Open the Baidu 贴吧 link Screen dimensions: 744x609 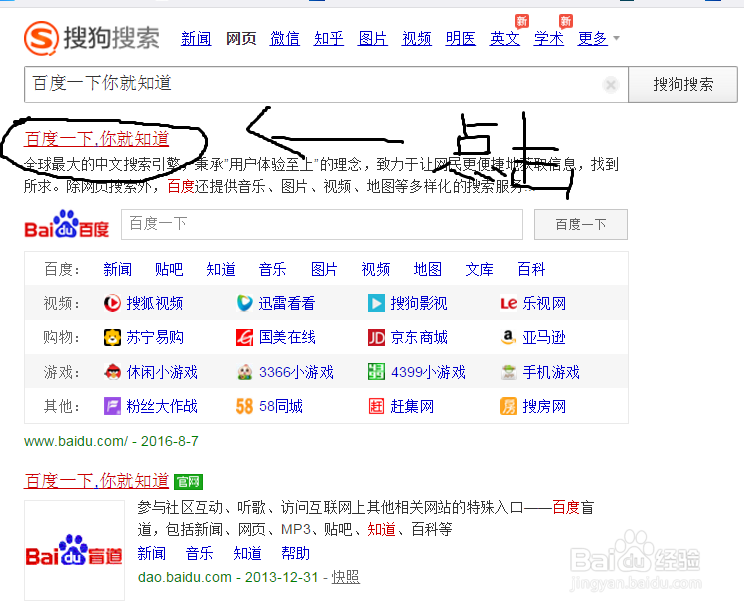click(x=169, y=269)
